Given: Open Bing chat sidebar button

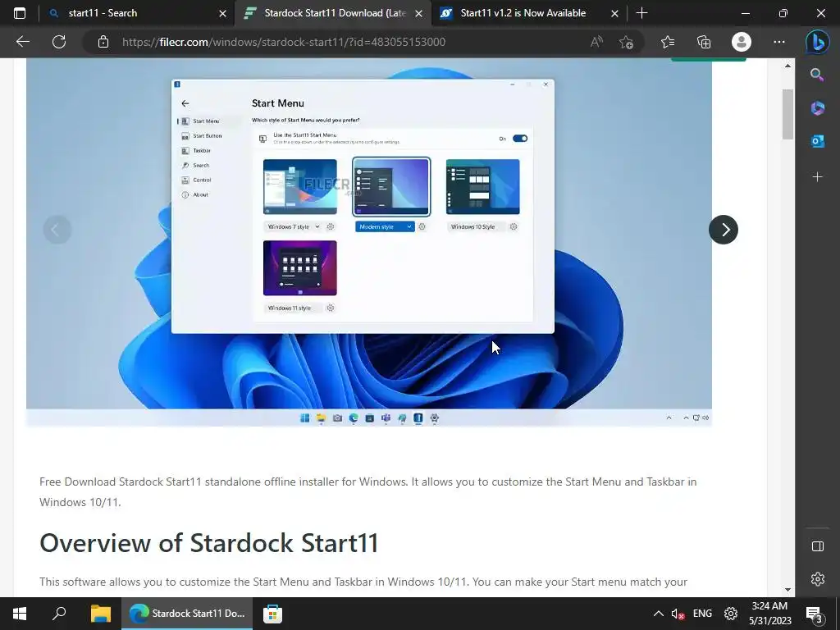Looking at the screenshot, I should (x=818, y=42).
